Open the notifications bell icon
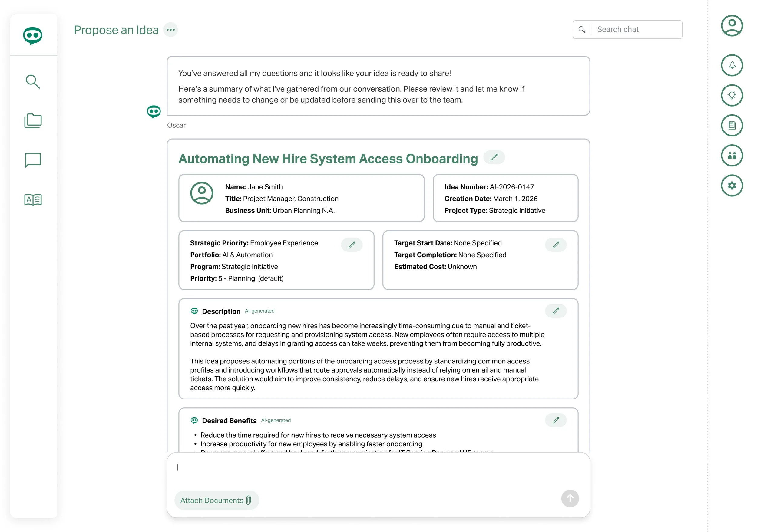Screen dimensions: 757x532 [732, 65]
